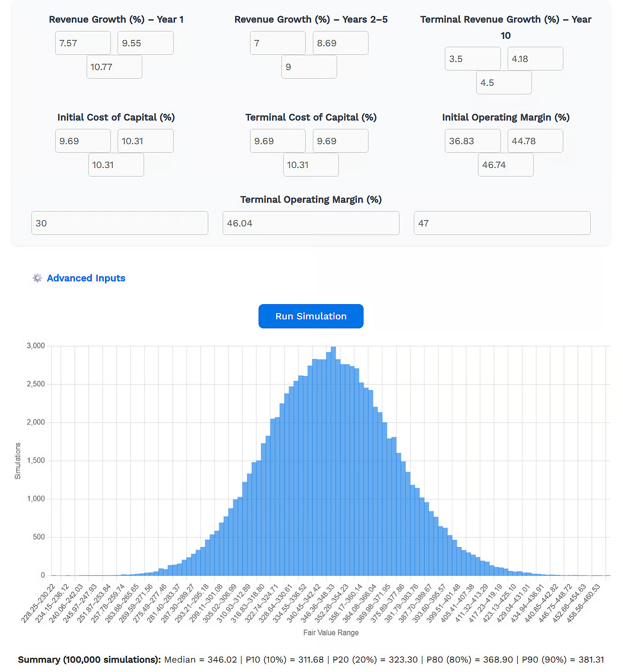Select the Terminal Cost of Capital 10.31 field
The image size is (623, 672).
311,165
